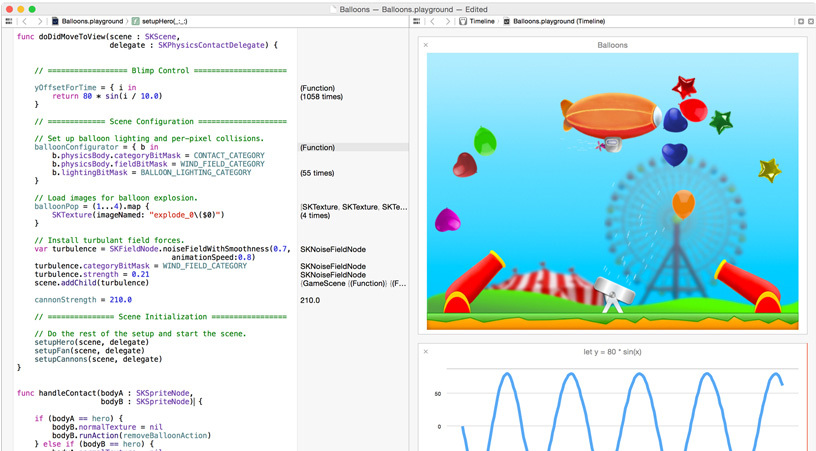Screen dimensions: 816x451
Task: Place cursor on 'turbulence.strength = 0.21' line
Action: pos(92,275)
